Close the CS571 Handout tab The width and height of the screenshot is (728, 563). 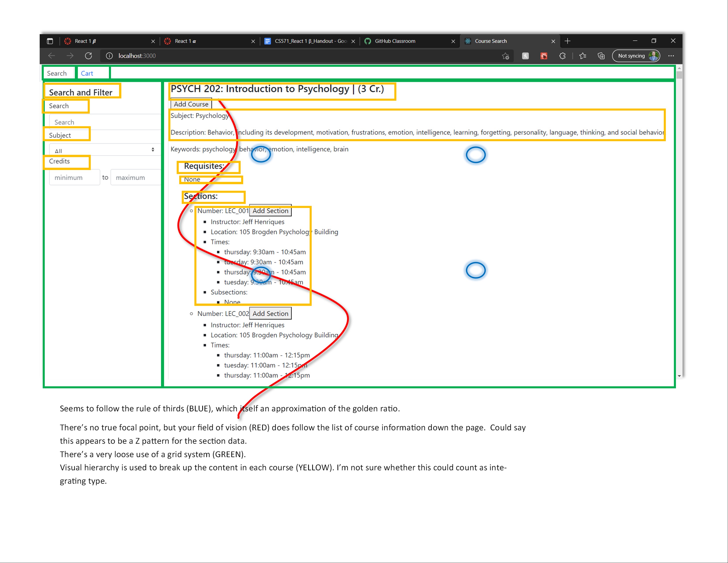click(353, 41)
